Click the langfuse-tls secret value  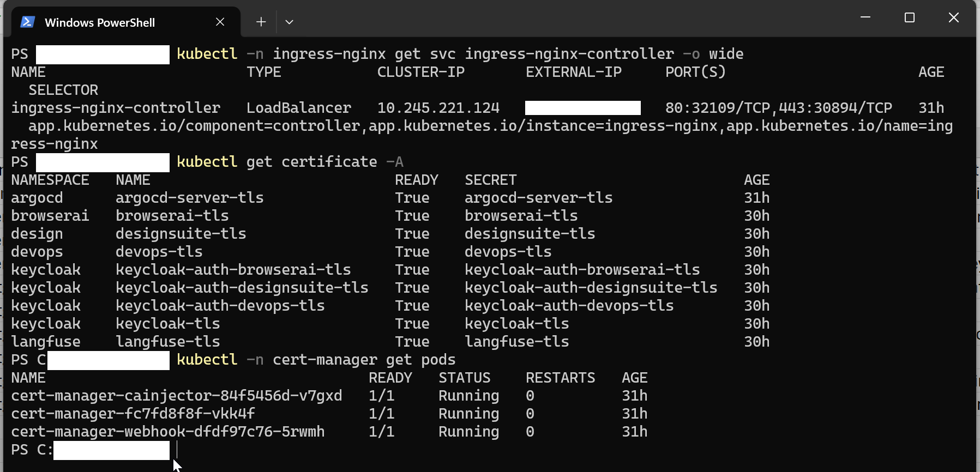(x=517, y=342)
